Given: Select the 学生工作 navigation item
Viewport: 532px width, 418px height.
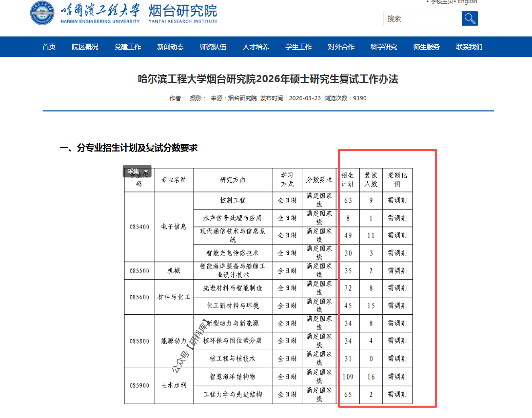Looking at the screenshot, I should tap(299, 47).
